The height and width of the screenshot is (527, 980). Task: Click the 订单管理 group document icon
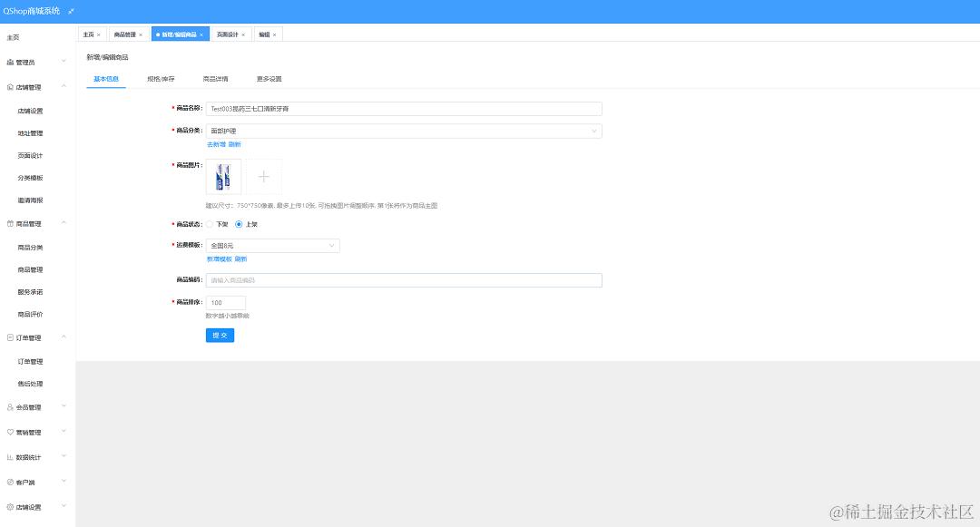click(10, 337)
